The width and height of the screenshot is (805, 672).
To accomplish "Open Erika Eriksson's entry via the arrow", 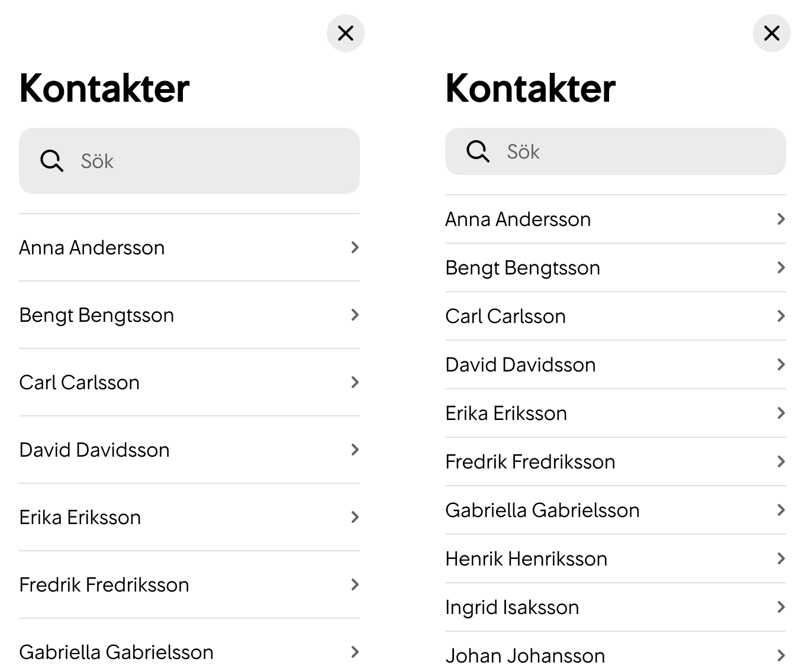I will [356, 517].
